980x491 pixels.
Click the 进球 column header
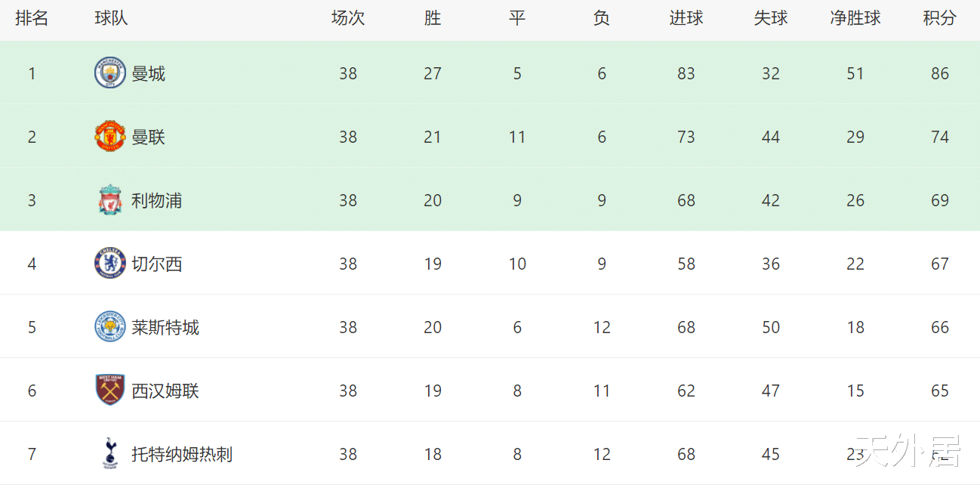click(x=686, y=18)
